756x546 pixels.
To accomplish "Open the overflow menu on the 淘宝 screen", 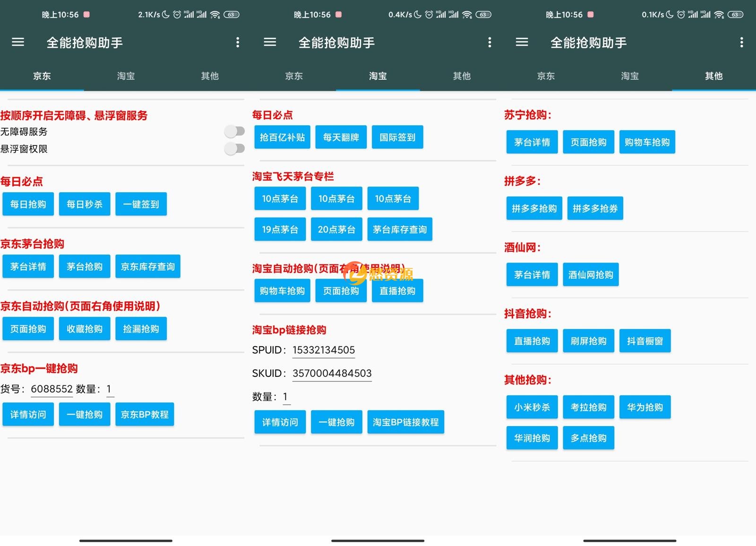I will pyautogui.click(x=490, y=42).
